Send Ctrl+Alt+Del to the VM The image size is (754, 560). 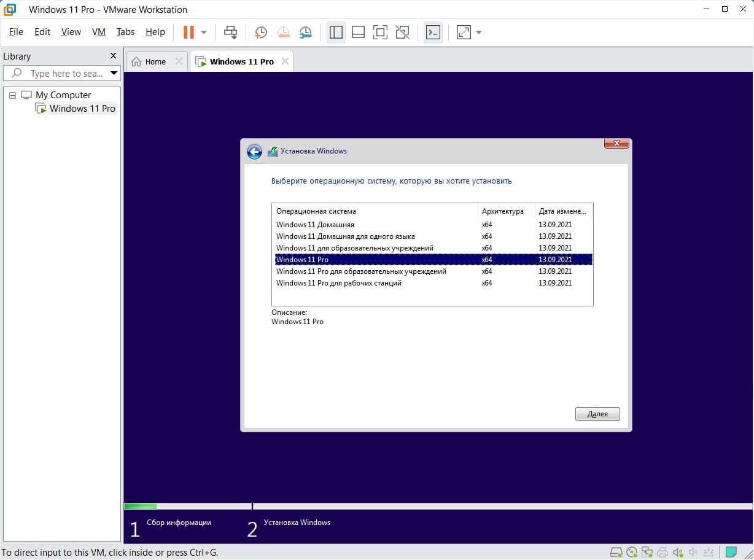pyautogui.click(x=231, y=32)
